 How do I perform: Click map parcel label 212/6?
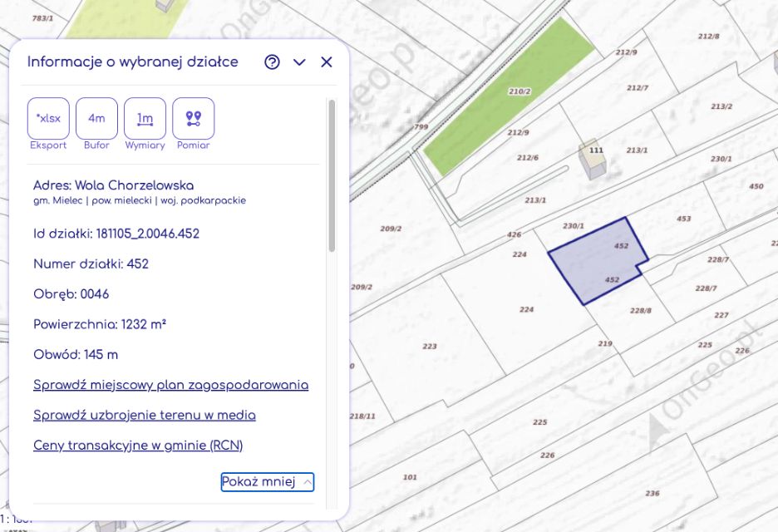coord(528,158)
